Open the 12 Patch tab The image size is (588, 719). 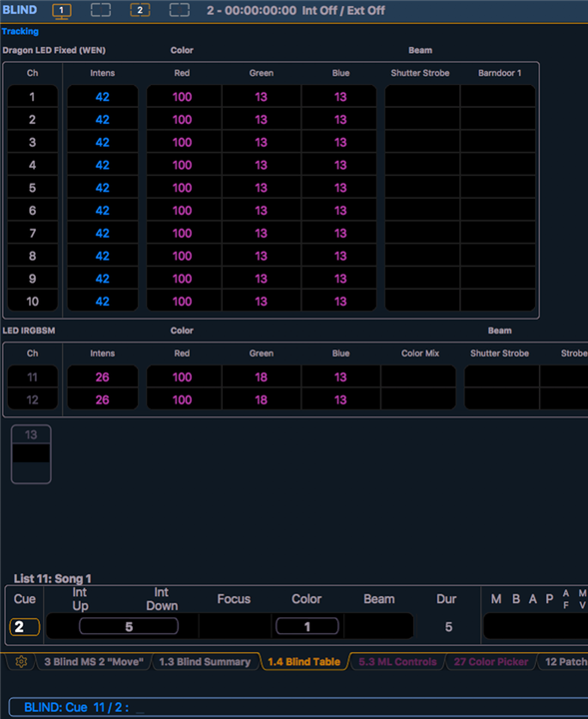click(x=565, y=662)
